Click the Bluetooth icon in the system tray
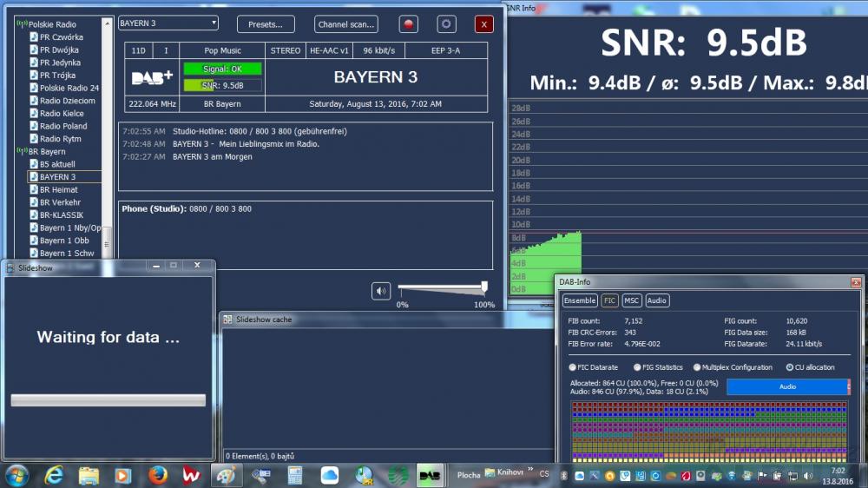This screenshot has width=868, height=488. [564, 476]
